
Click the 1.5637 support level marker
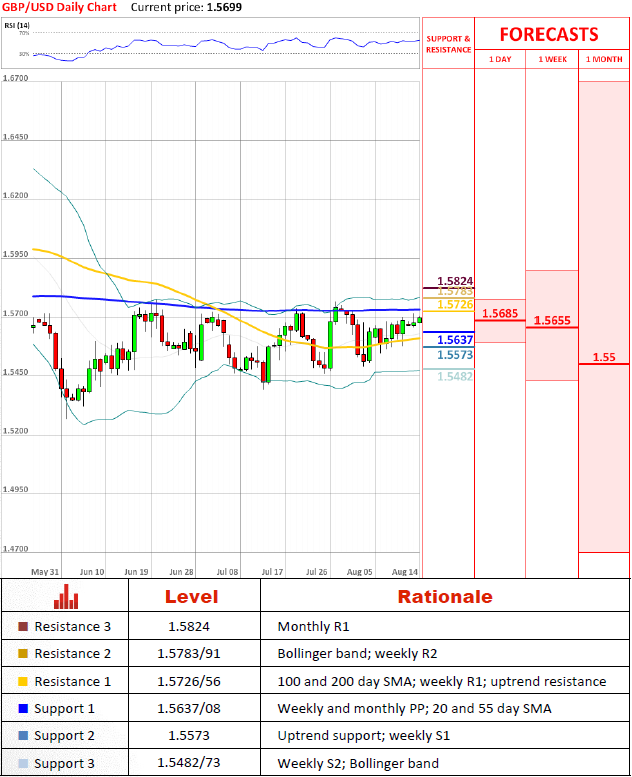455,340
